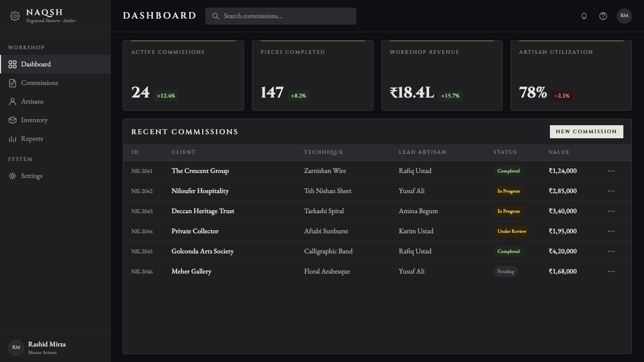Click the Dashboard grid icon in sidebar

(x=13, y=64)
